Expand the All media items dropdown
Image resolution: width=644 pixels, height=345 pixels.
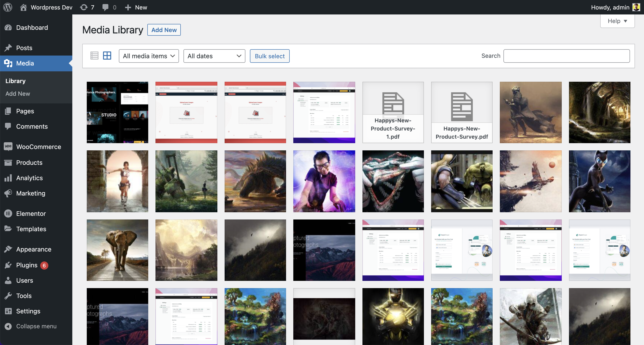tap(149, 56)
